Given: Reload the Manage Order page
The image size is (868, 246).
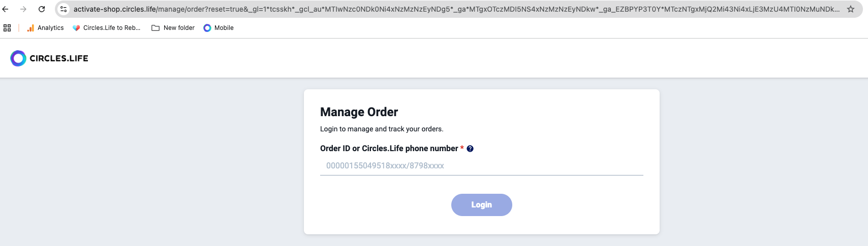Looking at the screenshot, I should click(x=42, y=9).
